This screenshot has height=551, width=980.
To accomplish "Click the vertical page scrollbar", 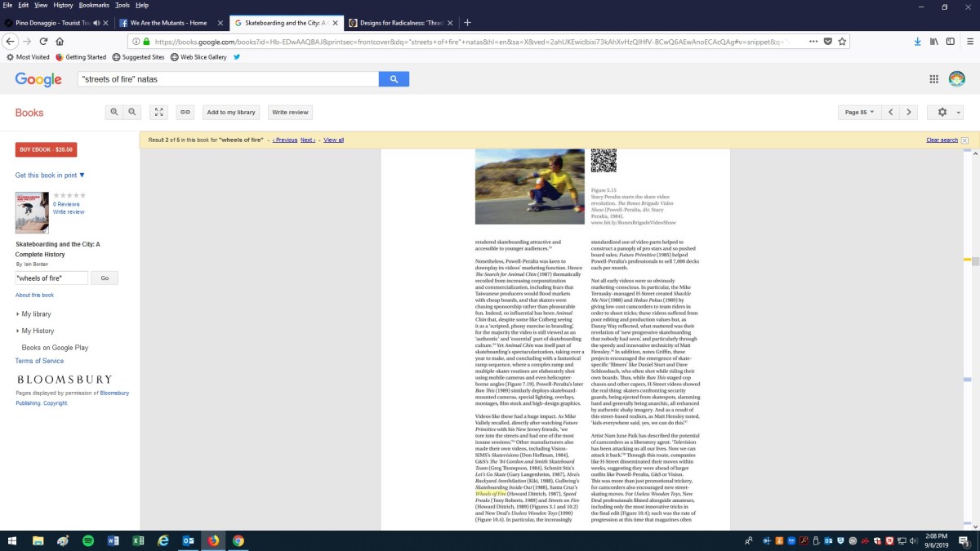I will (967, 327).
